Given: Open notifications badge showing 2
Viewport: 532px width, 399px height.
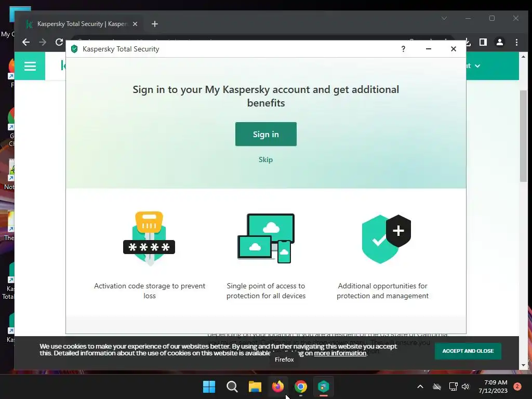Looking at the screenshot, I should click(x=517, y=387).
